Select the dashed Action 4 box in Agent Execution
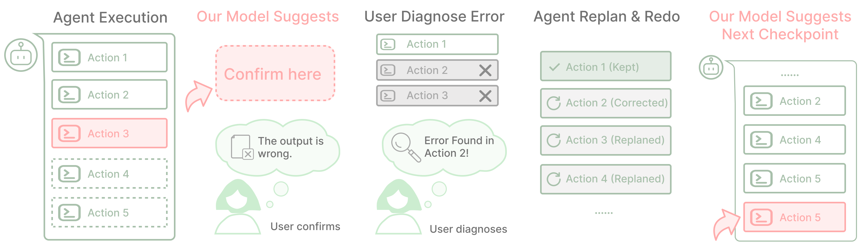Screen dimensions: 868x250 point(109,173)
